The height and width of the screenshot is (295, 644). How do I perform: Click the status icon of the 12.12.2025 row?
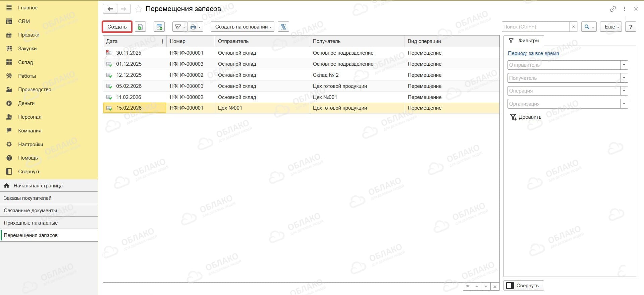point(109,75)
